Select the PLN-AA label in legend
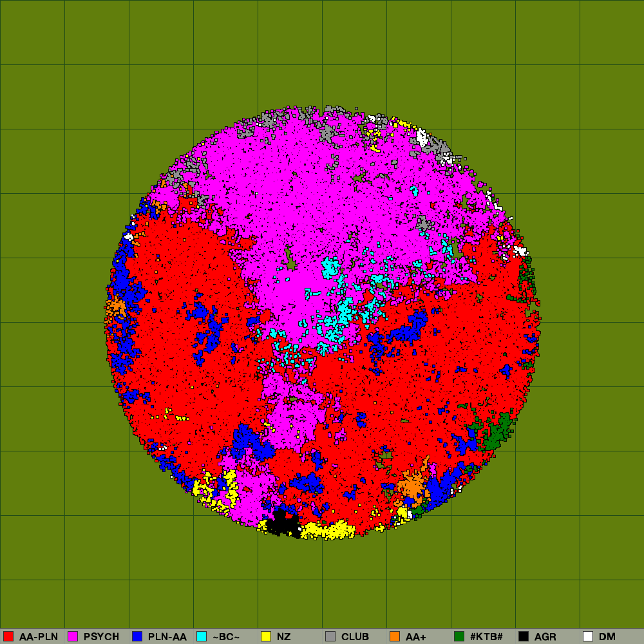The image size is (644, 644). (167, 636)
